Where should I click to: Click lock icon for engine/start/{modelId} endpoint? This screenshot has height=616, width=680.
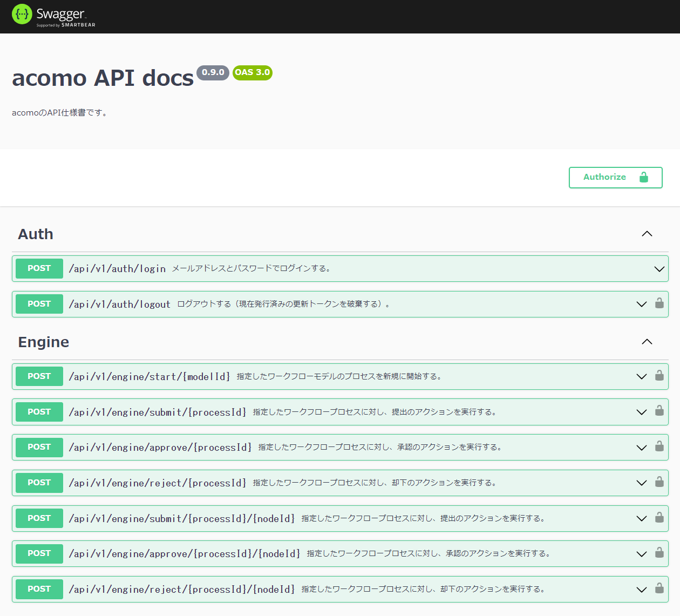659,376
